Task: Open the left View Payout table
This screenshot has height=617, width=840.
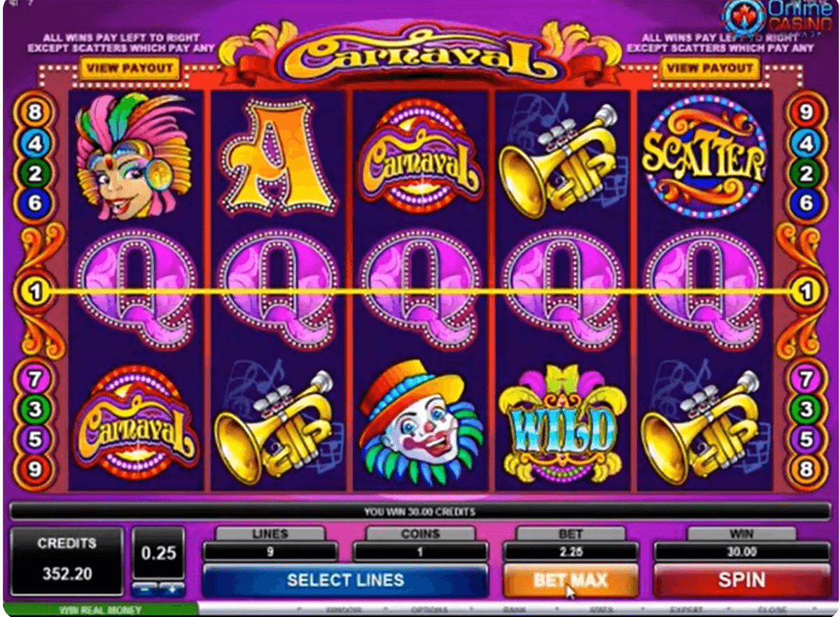Action: (x=129, y=68)
